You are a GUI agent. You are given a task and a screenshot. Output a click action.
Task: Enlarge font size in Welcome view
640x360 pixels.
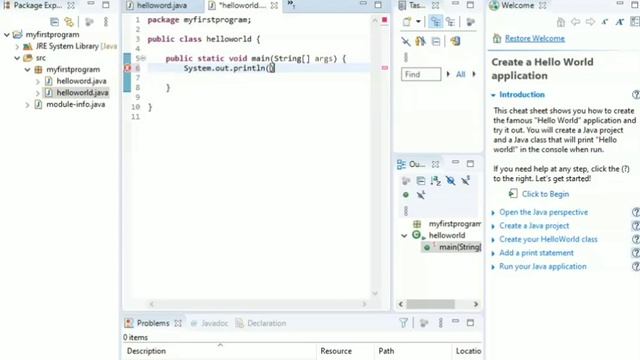(x=620, y=22)
